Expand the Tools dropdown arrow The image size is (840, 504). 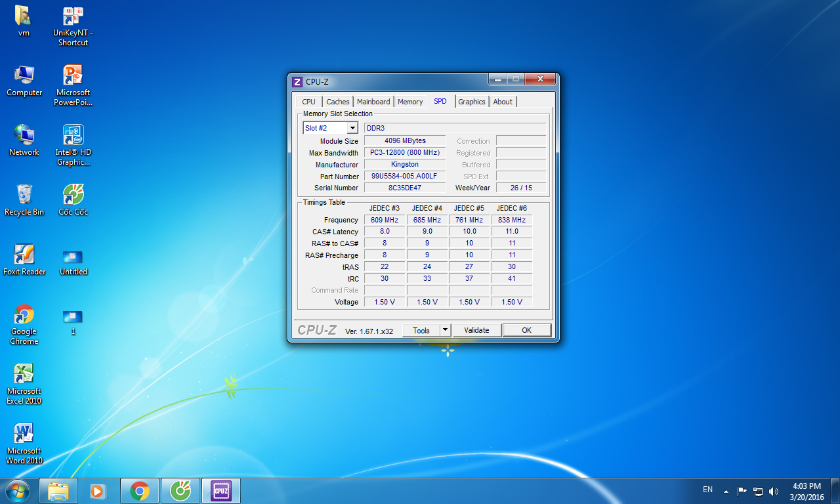(445, 330)
